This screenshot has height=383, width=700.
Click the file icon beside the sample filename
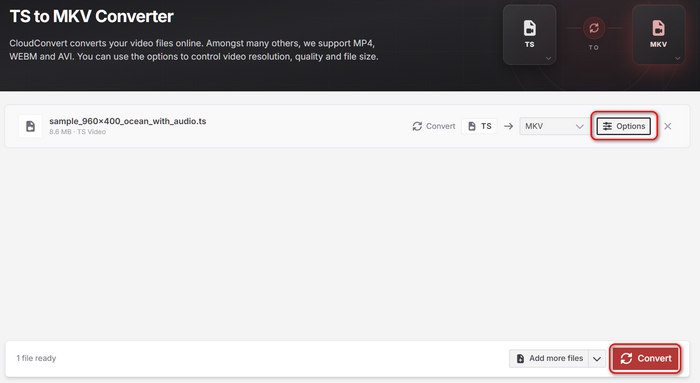(30, 126)
